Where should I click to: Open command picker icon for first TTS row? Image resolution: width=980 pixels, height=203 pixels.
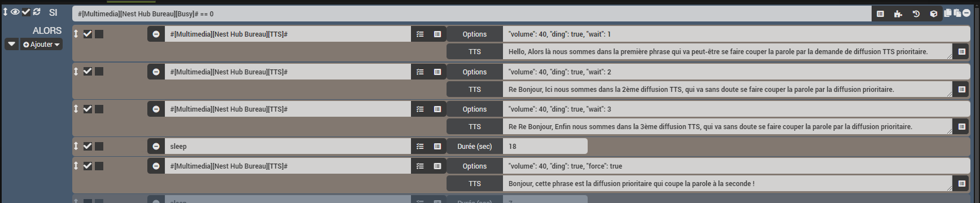coord(438,34)
